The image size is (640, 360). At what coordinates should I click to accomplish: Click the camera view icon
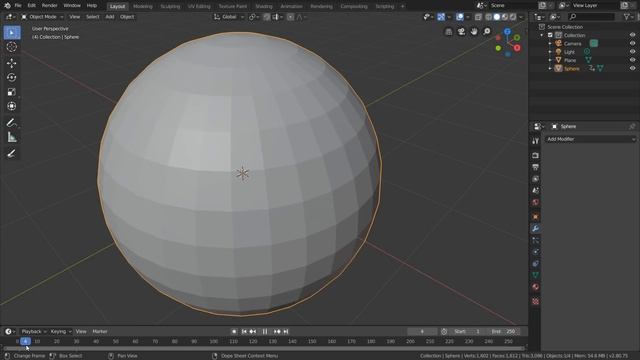(461, 32)
